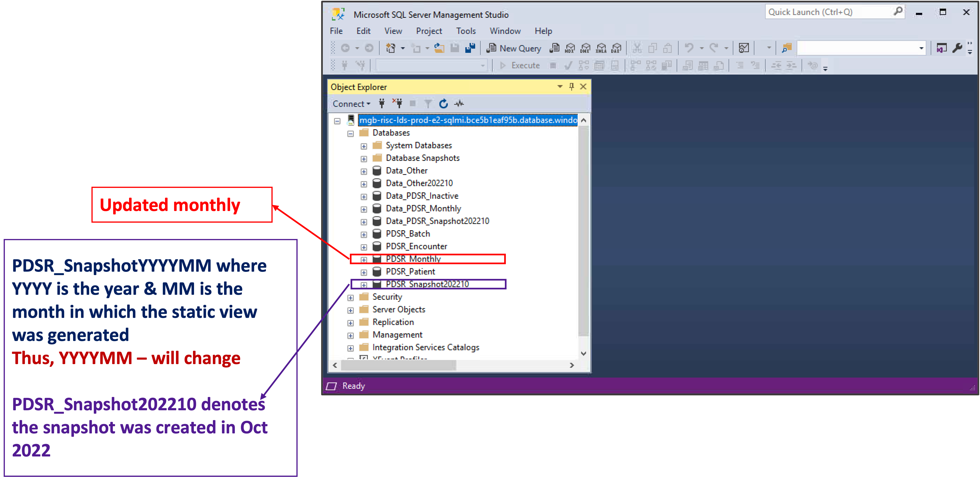
Task: Open Object Explorer window position dropdown arrow
Action: 560,87
